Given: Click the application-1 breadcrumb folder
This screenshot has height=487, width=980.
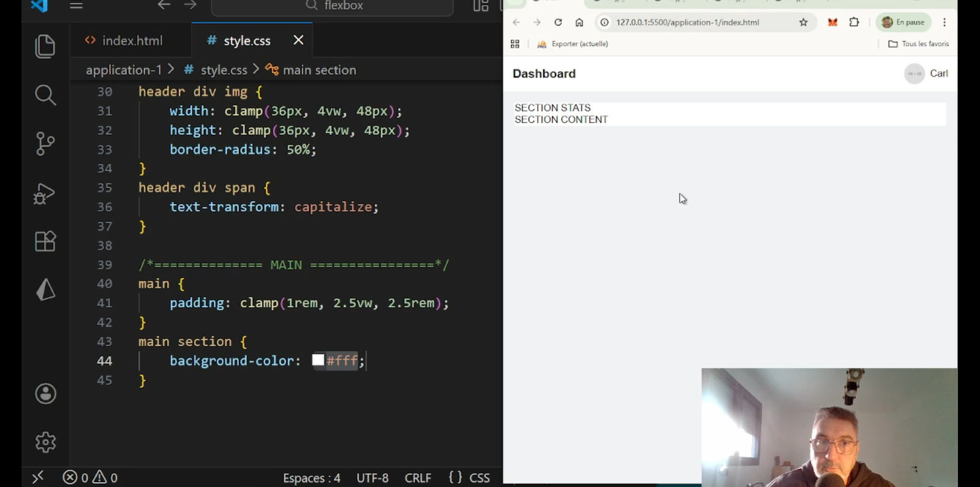Looking at the screenshot, I should pyautogui.click(x=123, y=70).
